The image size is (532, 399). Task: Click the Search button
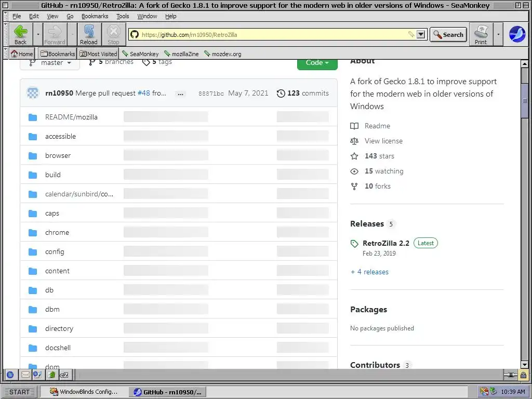(x=448, y=35)
